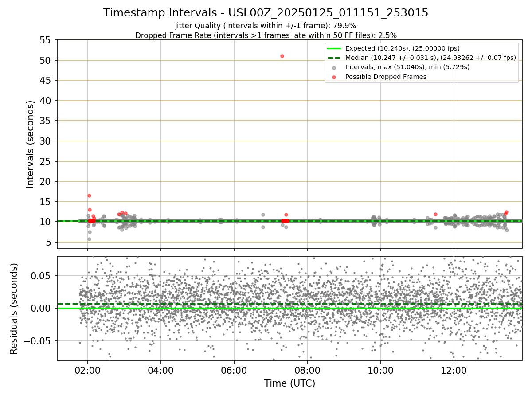Click the 35 tick label on the intervals axis
This screenshot has width=532, height=399.
(x=46, y=121)
